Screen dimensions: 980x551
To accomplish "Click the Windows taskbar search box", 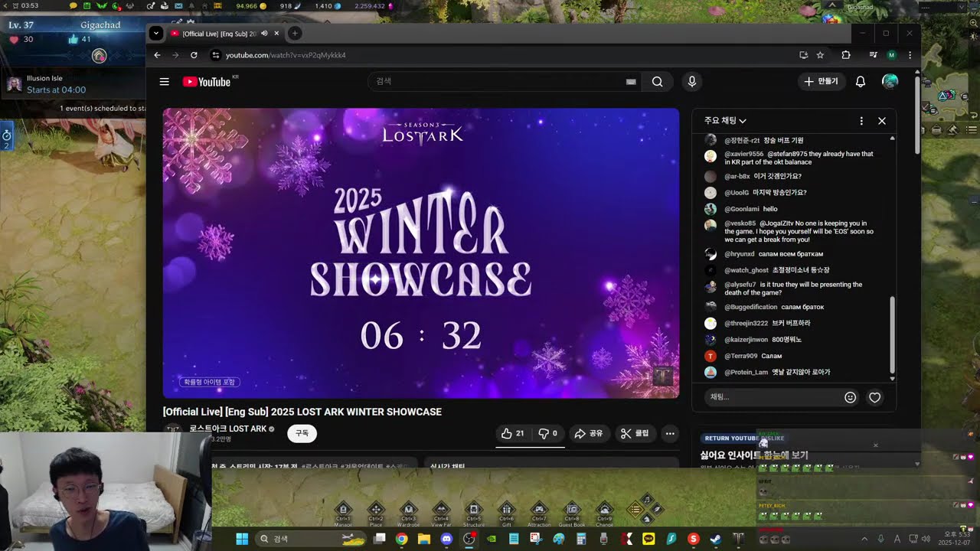I will 311,539.
